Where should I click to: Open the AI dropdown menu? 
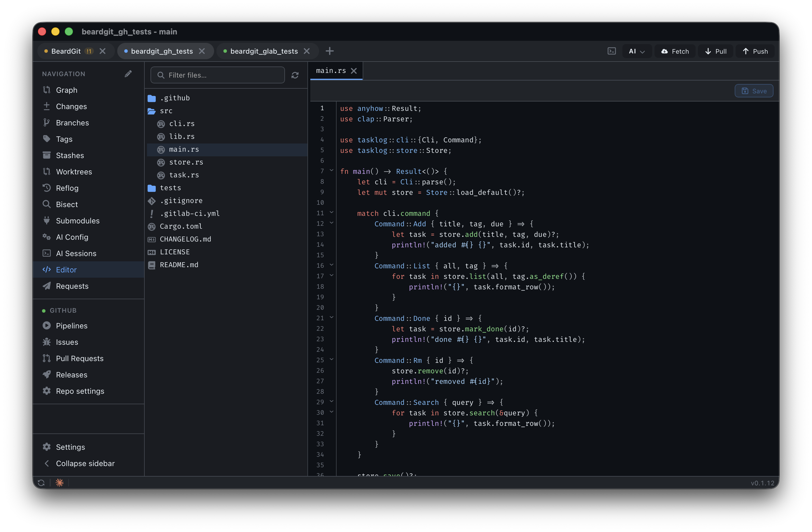tap(637, 51)
